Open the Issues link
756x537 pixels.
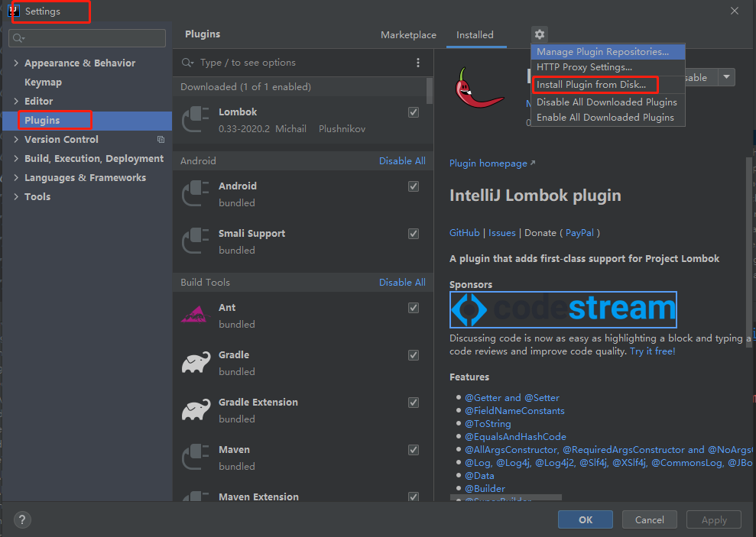[x=502, y=233]
